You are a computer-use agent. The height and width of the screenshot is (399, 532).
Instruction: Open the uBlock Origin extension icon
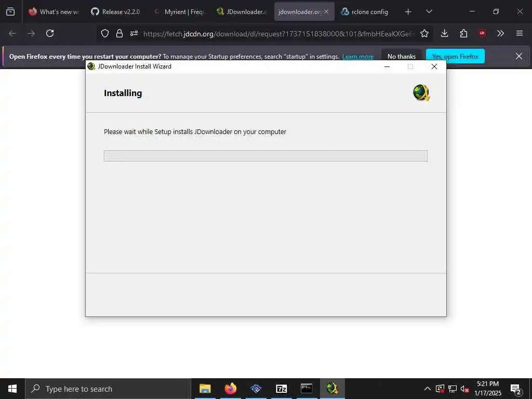pyautogui.click(x=482, y=33)
